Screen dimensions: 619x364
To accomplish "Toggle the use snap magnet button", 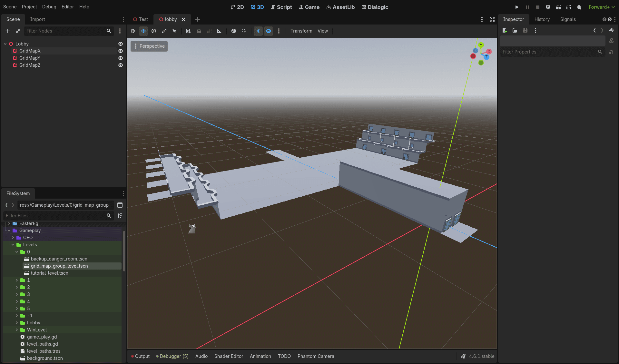I will coord(244,31).
